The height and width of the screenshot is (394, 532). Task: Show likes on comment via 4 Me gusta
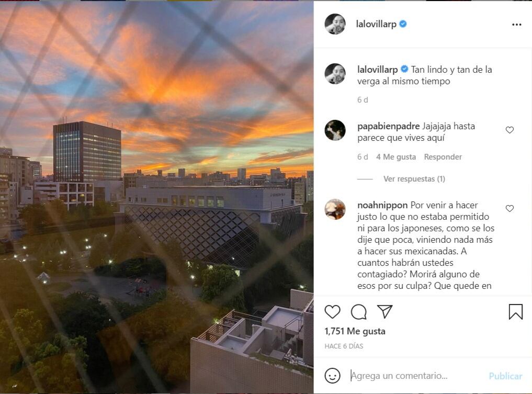pos(396,157)
